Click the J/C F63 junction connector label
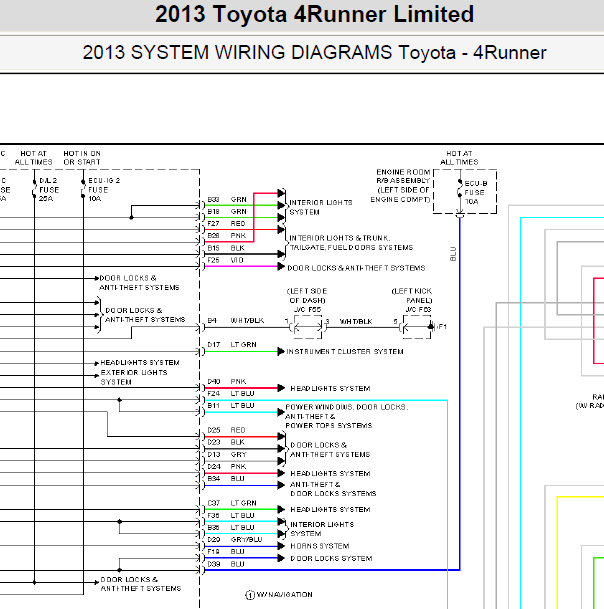Viewport: 604px width, 609px height. pos(419,310)
